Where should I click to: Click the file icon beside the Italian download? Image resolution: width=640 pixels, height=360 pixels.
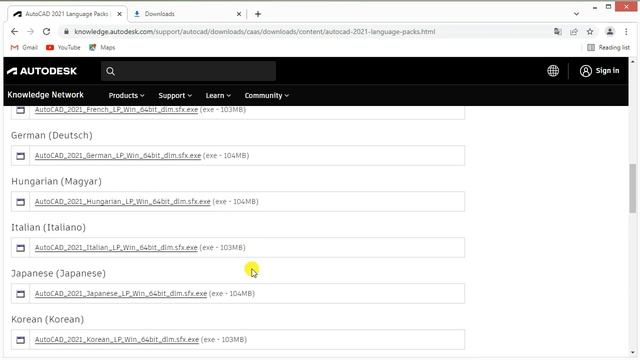click(x=20, y=248)
